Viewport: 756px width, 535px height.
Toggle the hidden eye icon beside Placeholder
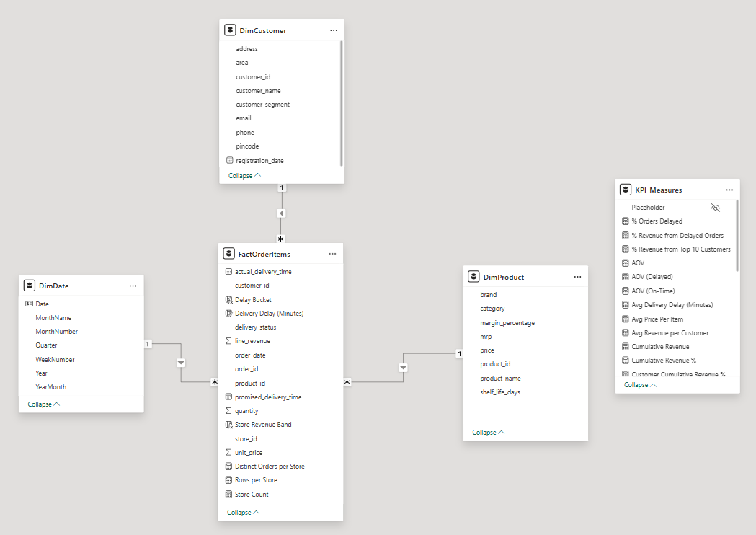(715, 208)
